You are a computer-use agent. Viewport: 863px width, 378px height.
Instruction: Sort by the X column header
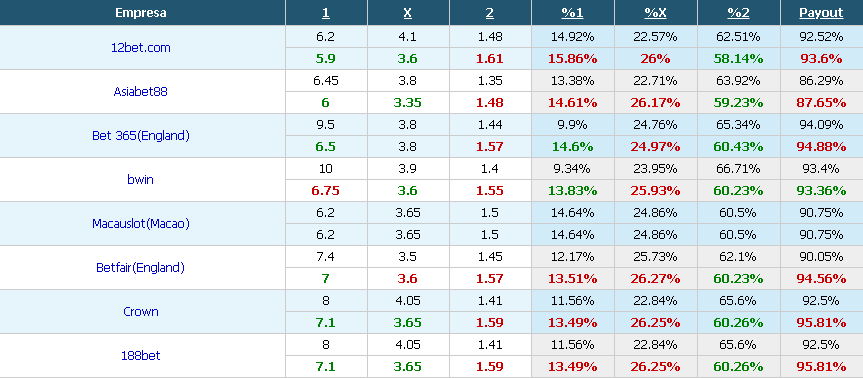pos(408,13)
